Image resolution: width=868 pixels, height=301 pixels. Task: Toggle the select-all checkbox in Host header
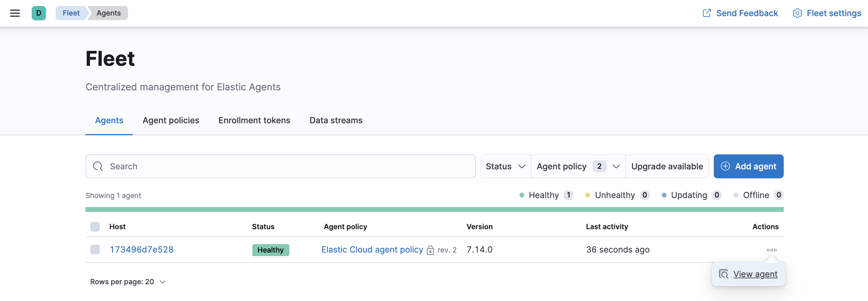[95, 227]
